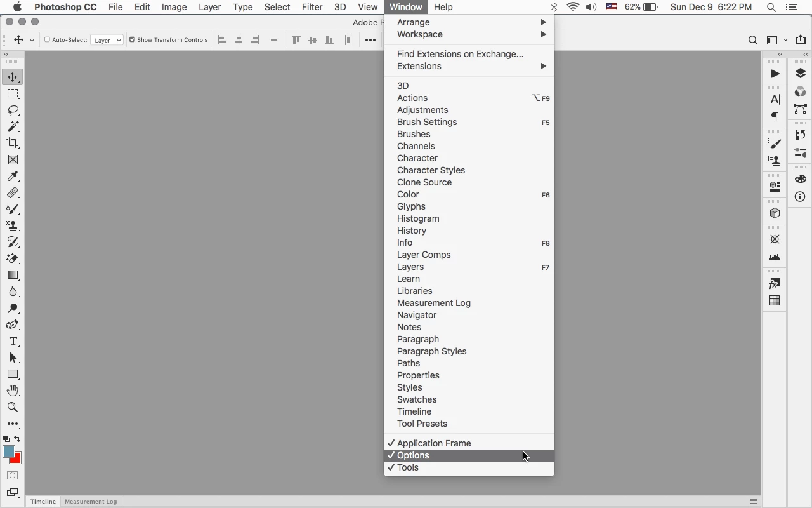Toggle the checked Tools menu item
The width and height of the screenshot is (812, 508).
[469, 467]
